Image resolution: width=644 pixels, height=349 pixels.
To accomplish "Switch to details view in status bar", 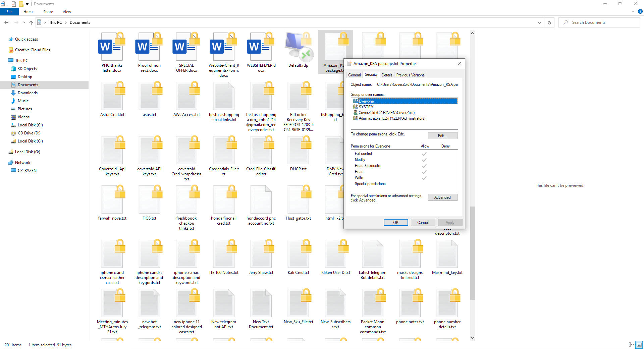I will pyautogui.click(x=632, y=345).
